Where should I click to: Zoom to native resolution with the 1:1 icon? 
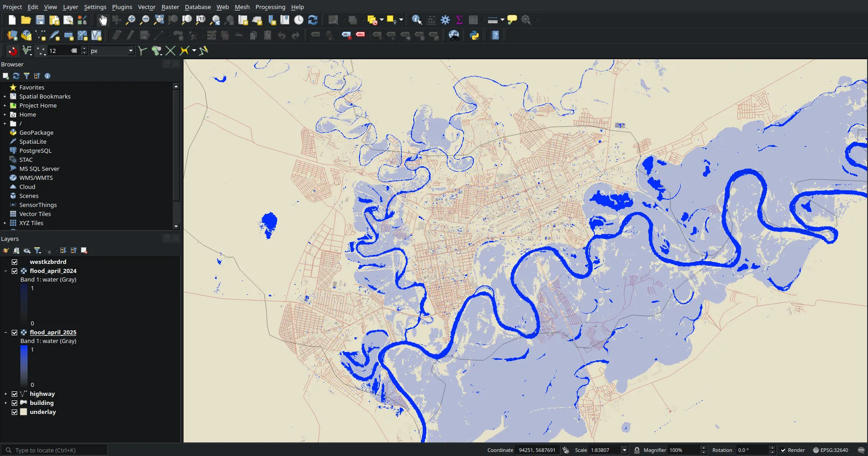pyautogui.click(x=201, y=20)
